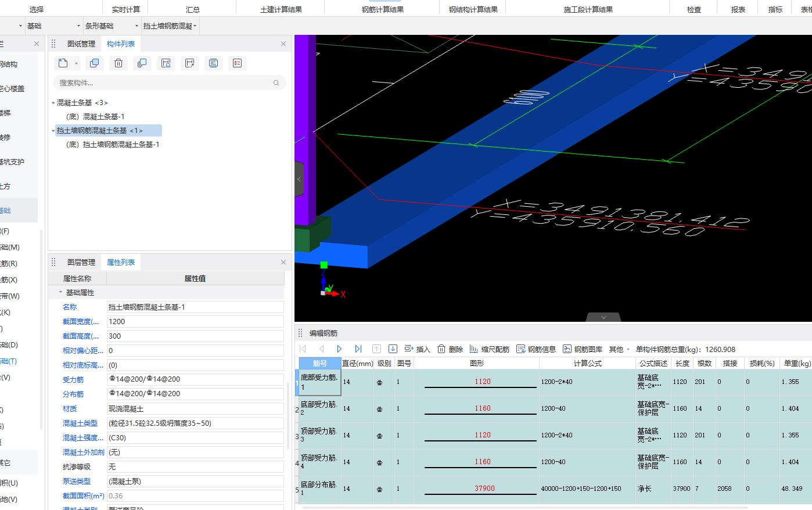Image resolution: width=812 pixels, height=510 pixels.
Task: Open the 报表 ribbon group
Action: [x=738, y=10]
